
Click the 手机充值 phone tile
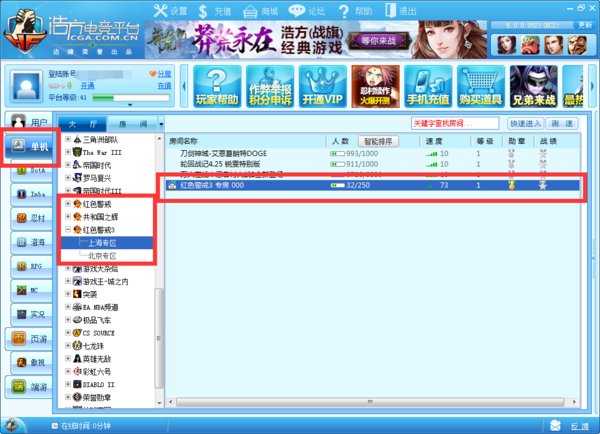point(428,86)
